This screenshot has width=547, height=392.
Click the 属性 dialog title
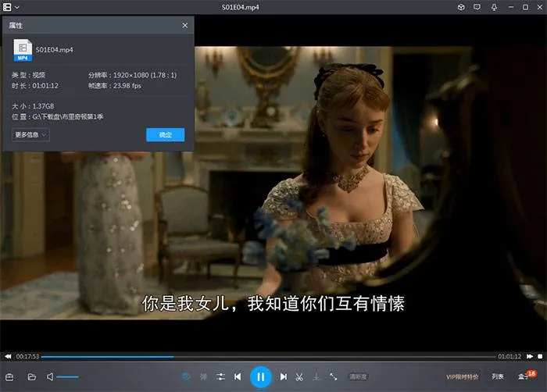(16, 26)
